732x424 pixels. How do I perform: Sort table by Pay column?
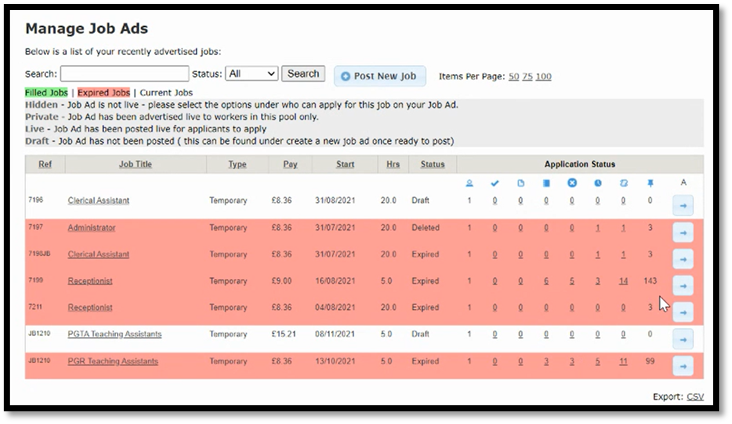click(290, 164)
